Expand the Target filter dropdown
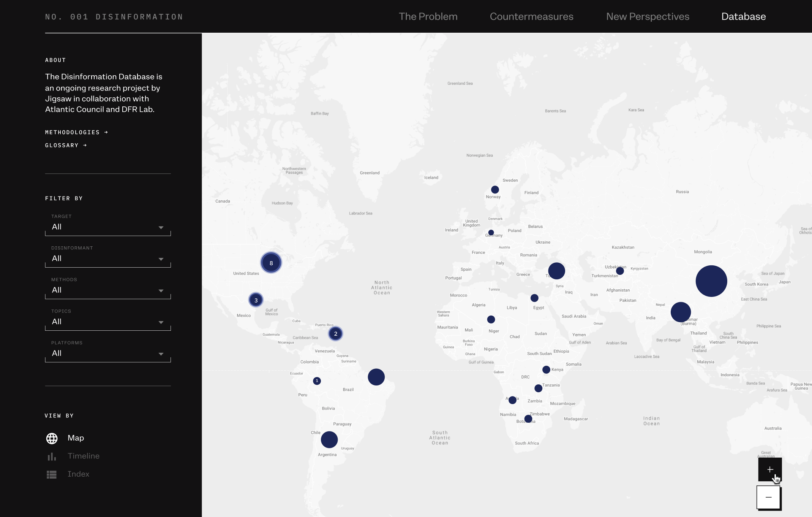This screenshot has height=517, width=812. (x=108, y=227)
